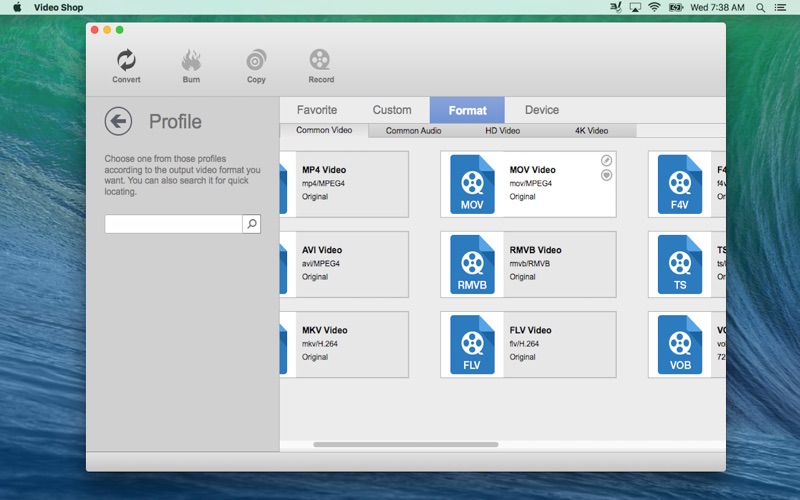
Task: Click the MOV file format icon
Action: click(x=472, y=184)
